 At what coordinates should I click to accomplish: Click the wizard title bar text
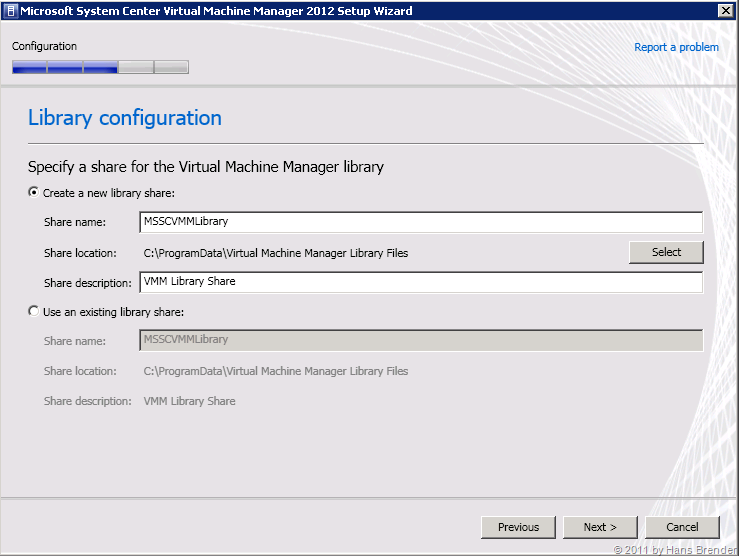[x=216, y=10]
